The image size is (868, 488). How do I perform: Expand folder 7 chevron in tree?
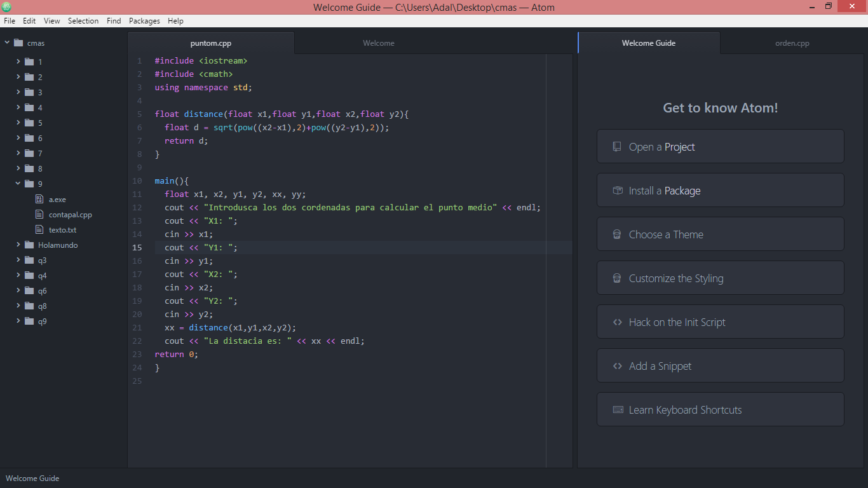[x=18, y=153]
